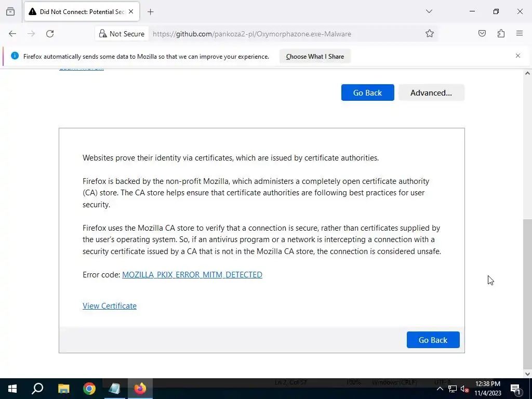Open the View Certificate link
Screen dimensions: 532x399
click(110, 305)
